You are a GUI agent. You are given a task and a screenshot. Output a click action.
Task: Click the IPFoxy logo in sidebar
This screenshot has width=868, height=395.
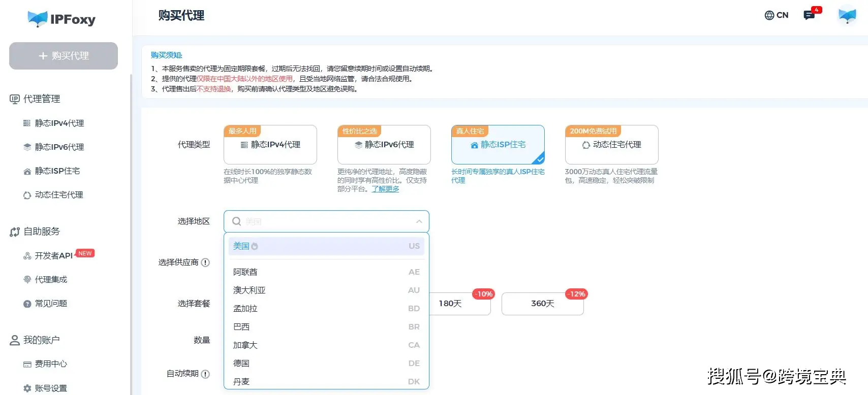point(61,19)
